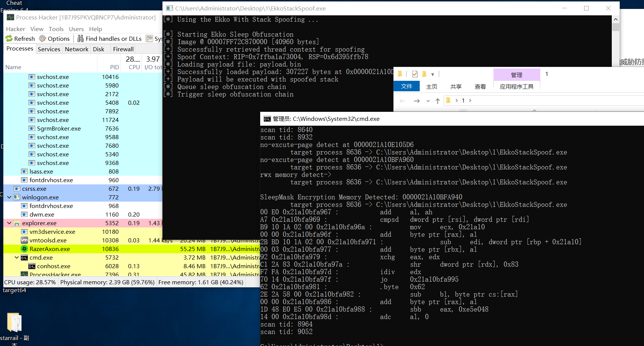Click the RazerAxon.exe green process icon
The width and height of the screenshot is (644, 346).
[24, 249]
